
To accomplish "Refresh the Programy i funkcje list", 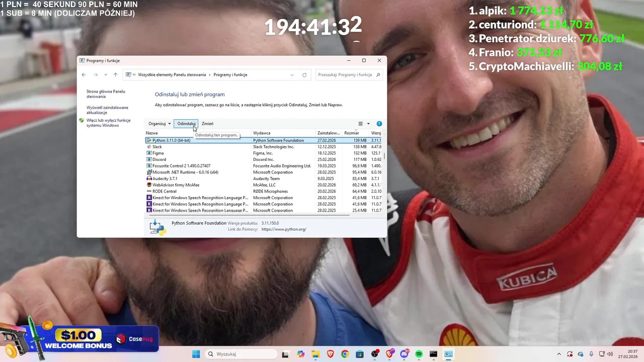I will (x=304, y=75).
